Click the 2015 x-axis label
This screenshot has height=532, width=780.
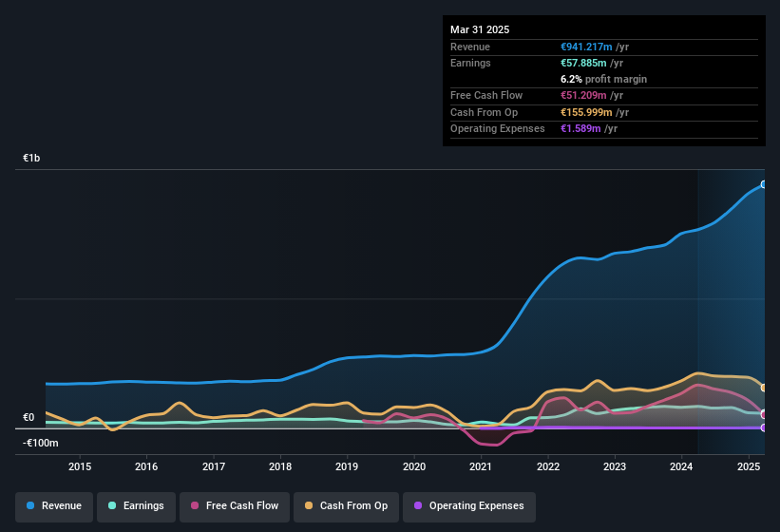click(x=80, y=466)
